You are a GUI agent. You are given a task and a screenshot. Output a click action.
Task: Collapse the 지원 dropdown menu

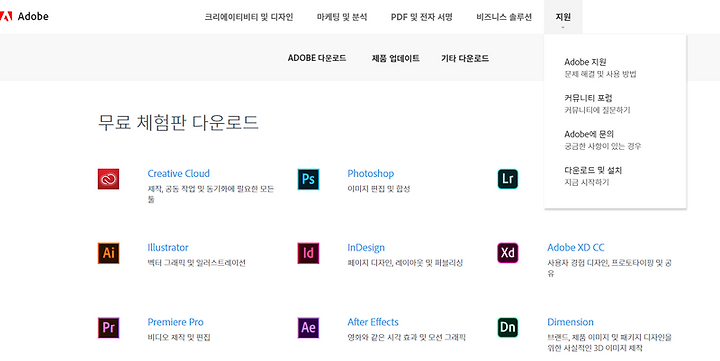pos(563,17)
